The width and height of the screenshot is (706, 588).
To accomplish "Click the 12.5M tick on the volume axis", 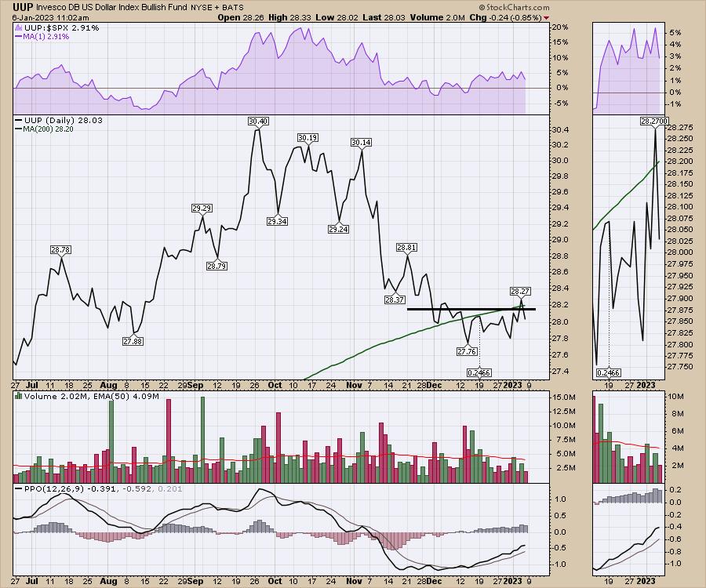I will pos(565,411).
